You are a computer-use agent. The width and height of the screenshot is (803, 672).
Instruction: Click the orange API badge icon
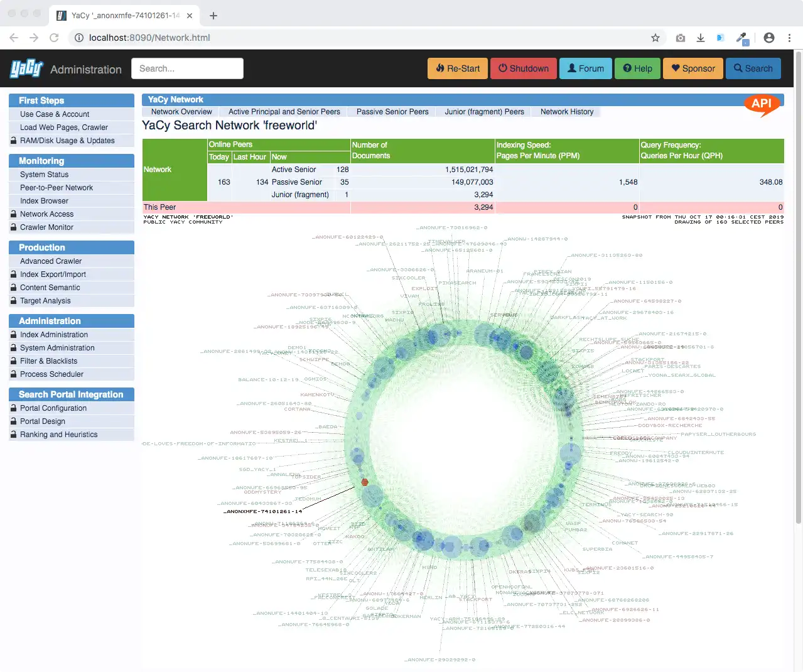[x=762, y=104]
